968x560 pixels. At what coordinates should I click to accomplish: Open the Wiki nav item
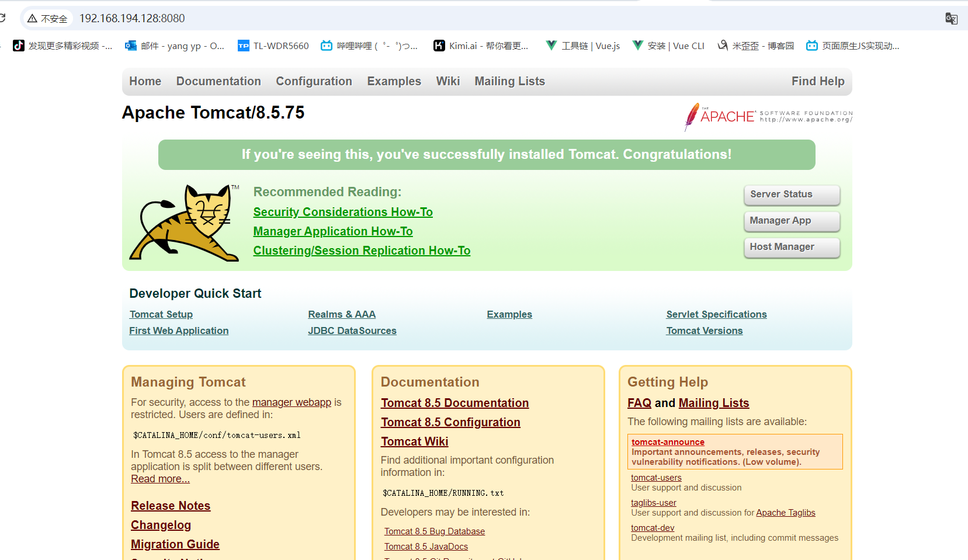click(448, 81)
